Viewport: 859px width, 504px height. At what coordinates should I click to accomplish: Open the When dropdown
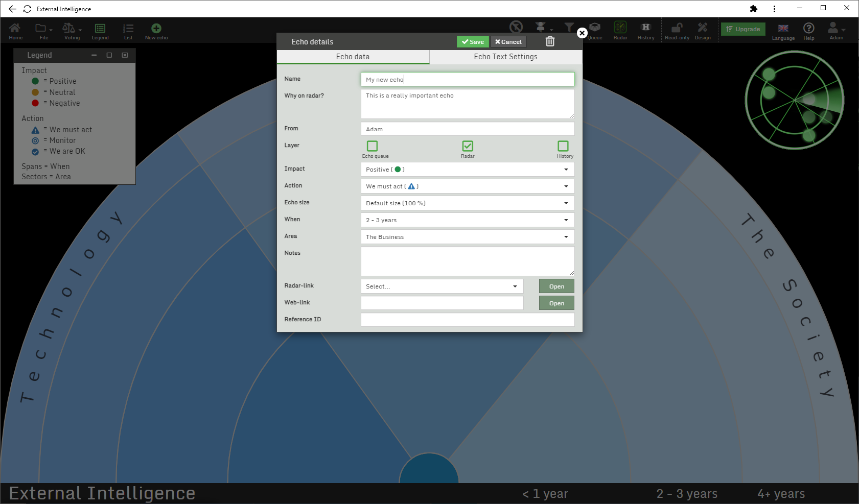[x=468, y=220]
